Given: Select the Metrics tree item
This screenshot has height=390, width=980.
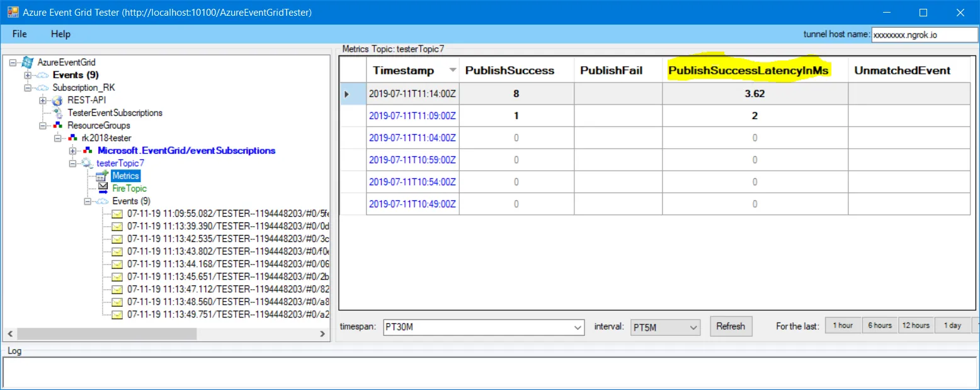Looking at the screenshot, I should (125, 176).
